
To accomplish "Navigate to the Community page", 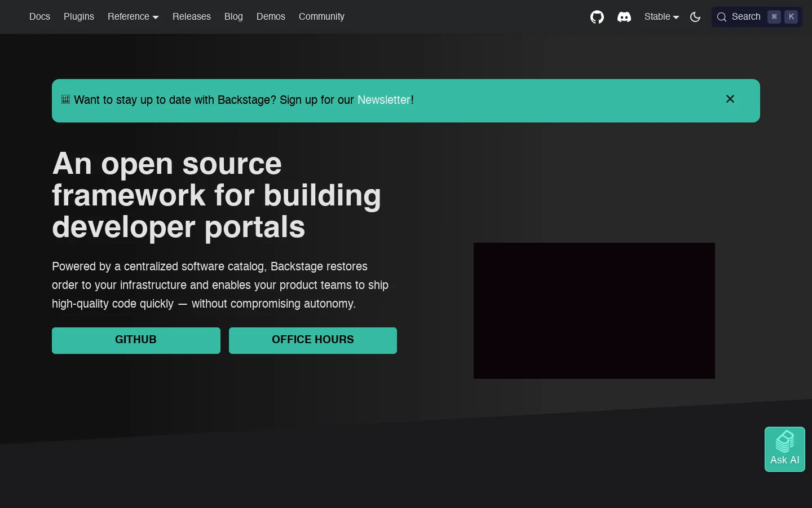I will click(321, 17).
